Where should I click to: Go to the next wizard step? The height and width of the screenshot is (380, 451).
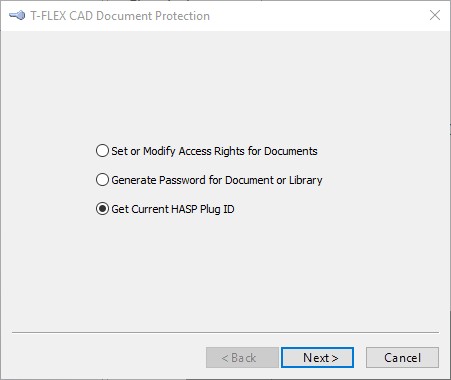pos(317,358)
